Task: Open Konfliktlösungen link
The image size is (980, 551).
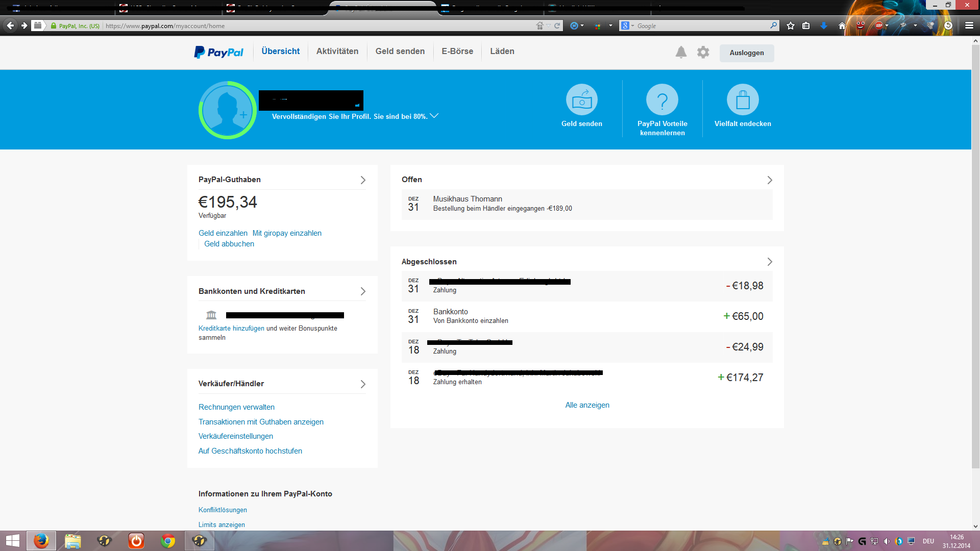Action: [223, 510]
